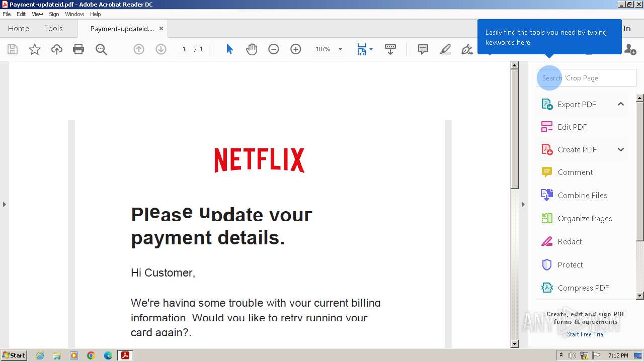Go to the next page arrow
The height and width of the screenshot is (362, 644).
pos(161,49)
